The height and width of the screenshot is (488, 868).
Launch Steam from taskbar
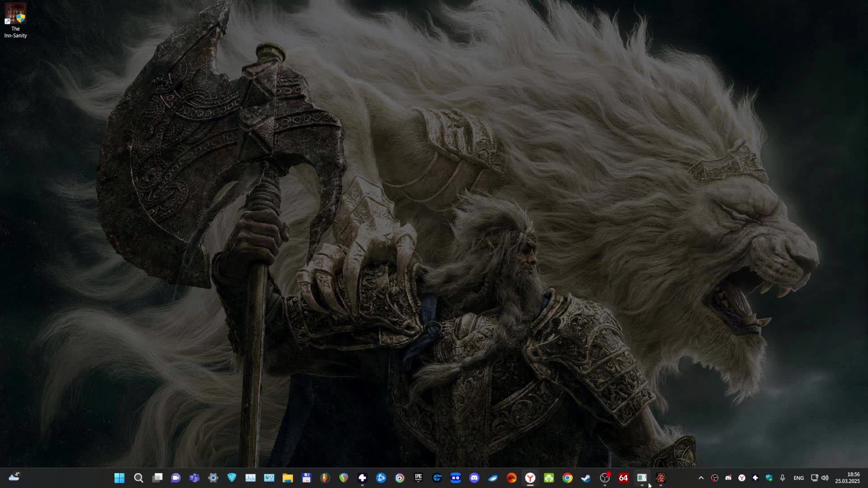coord(586,478)
